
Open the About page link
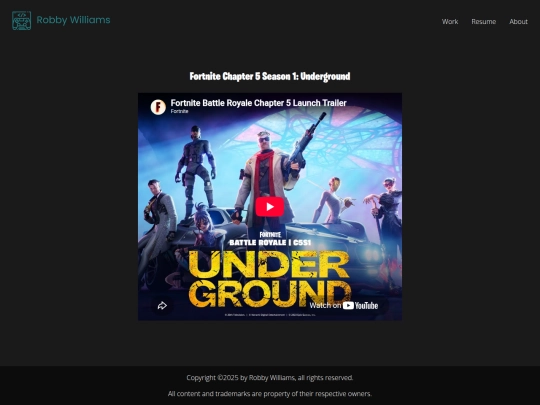click(518, 21)
